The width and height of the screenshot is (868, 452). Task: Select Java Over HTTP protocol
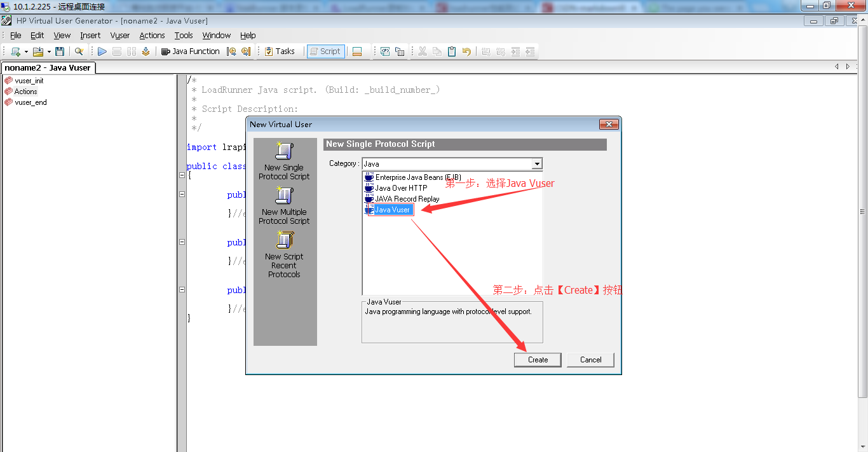click(396, 188)
